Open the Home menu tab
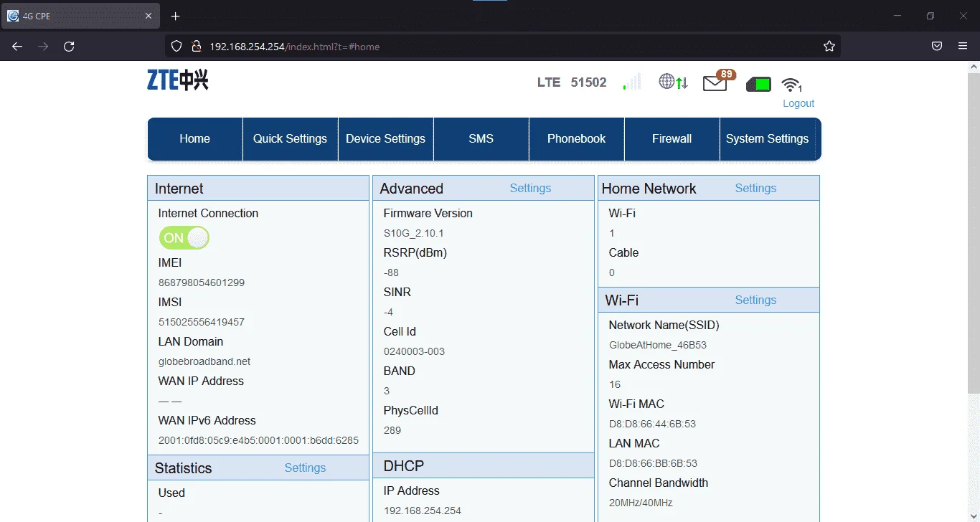The height and width of the screenshot is (522, 980). [x=195, y=139]
